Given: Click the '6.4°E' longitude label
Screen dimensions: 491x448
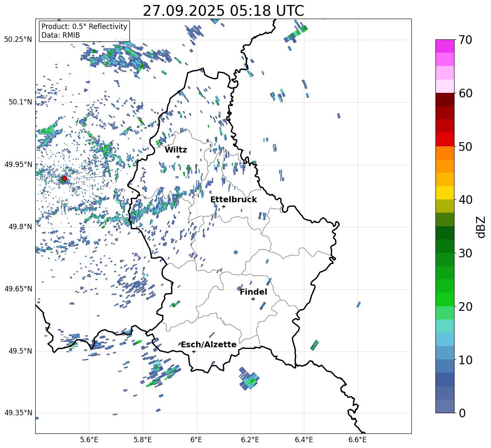Looking at the screenshot, I should click(304, 440).
